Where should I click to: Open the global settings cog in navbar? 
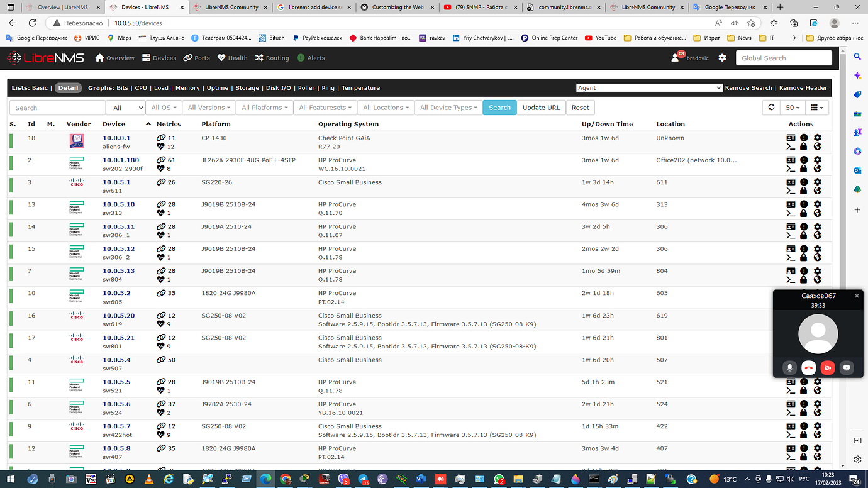[x=722, y=57]
